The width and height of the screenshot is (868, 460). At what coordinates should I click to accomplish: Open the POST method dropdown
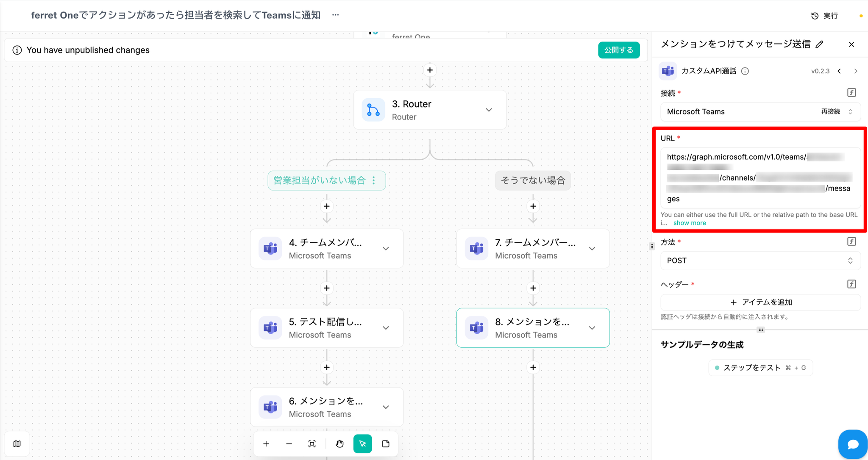coord(760,260)
